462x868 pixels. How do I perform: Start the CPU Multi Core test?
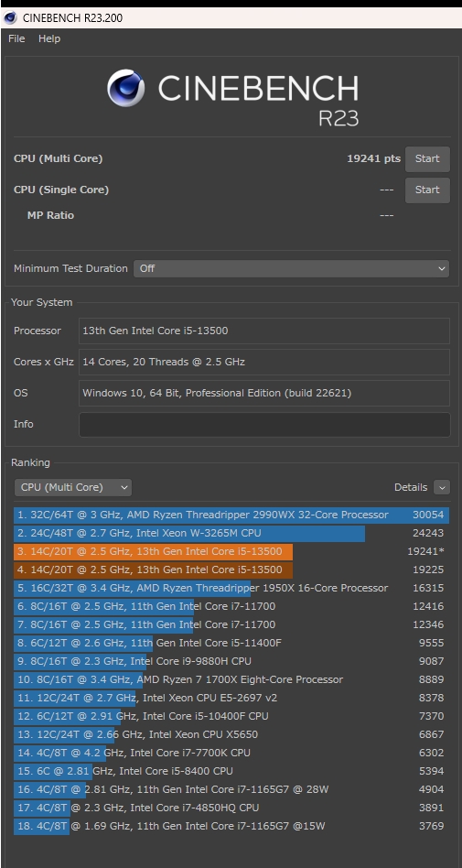[x=427, y=159]
